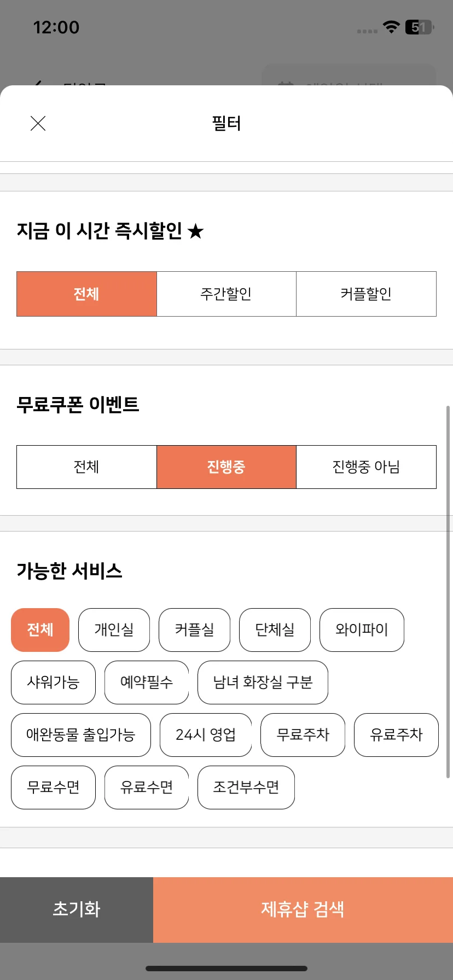Toggle the 개인실 service chip
The height and width of the screenshot is (980, 453).
pyautogui.click(x=114, y=630)
